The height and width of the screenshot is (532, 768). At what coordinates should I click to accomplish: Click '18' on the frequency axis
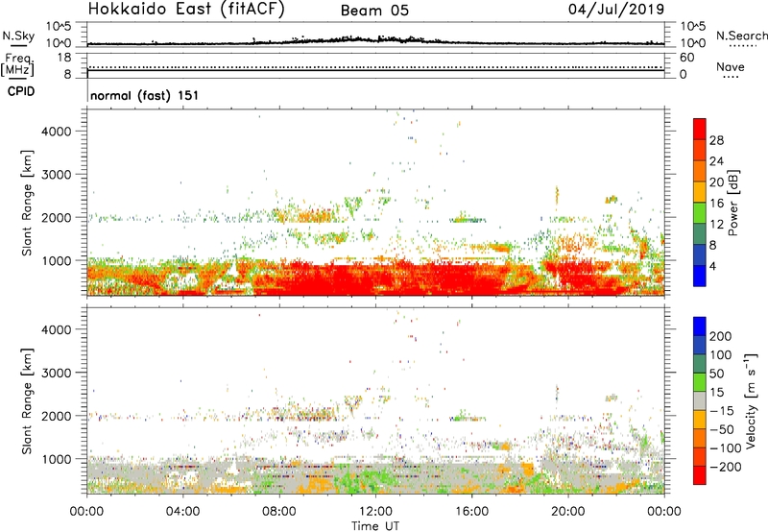pyautogui.click(x=64, y=58)
